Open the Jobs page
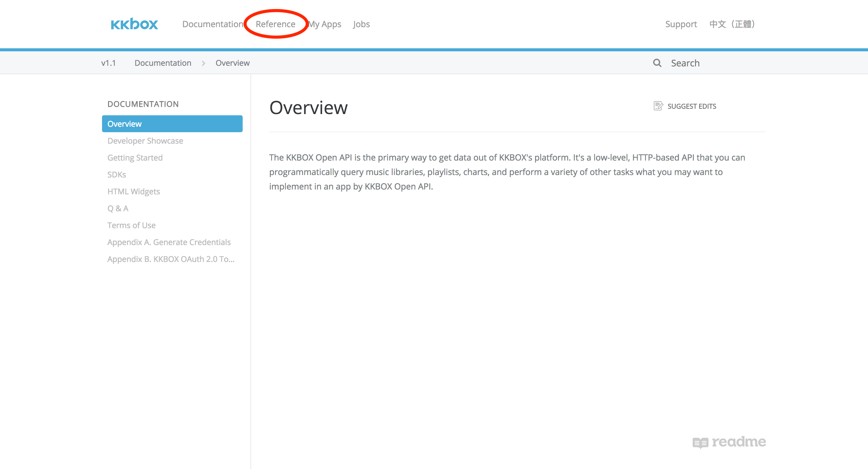 (x=361, y=24)
